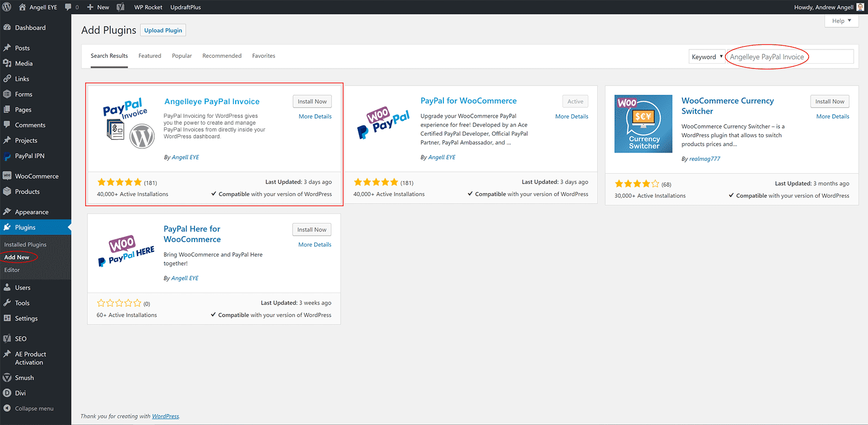Switch to the Recommended tab
Image resolution: width=868 pixels, height=425 pixels.
222,56
